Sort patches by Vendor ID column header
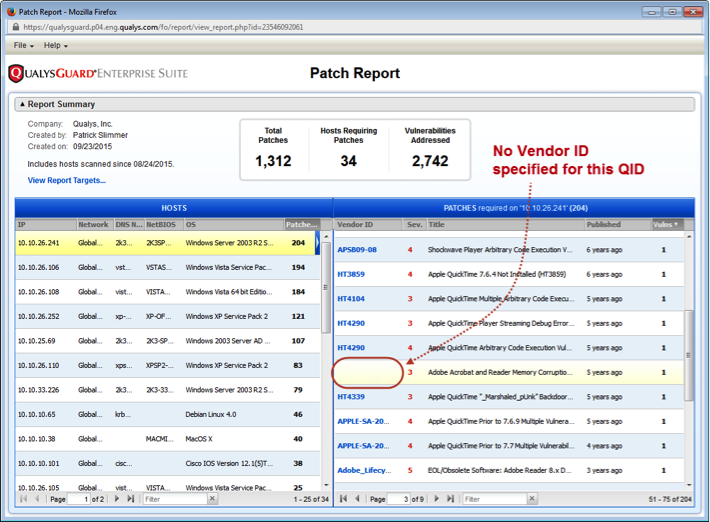Viewport: 710px width, 522px height. pyautogui.click(x=369, y=225)
